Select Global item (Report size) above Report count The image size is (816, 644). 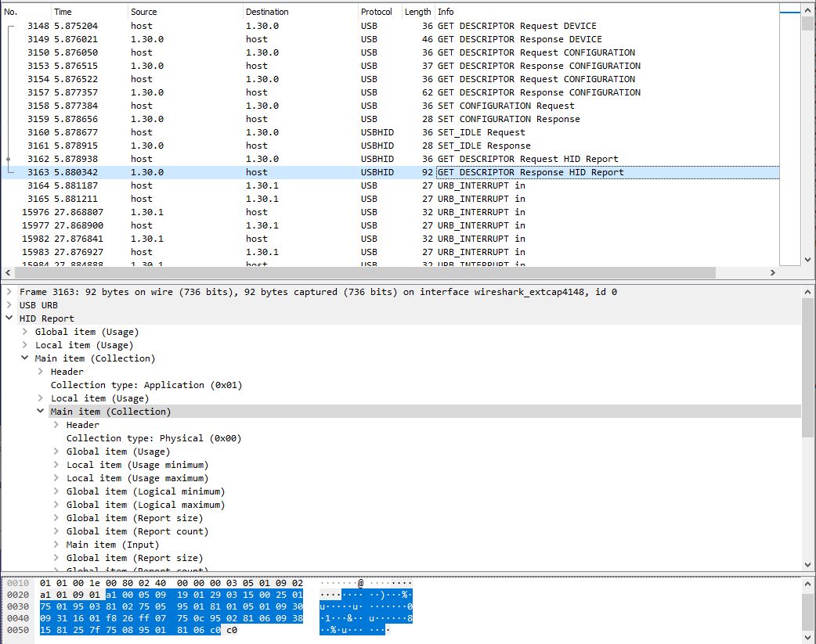point(134,518)
